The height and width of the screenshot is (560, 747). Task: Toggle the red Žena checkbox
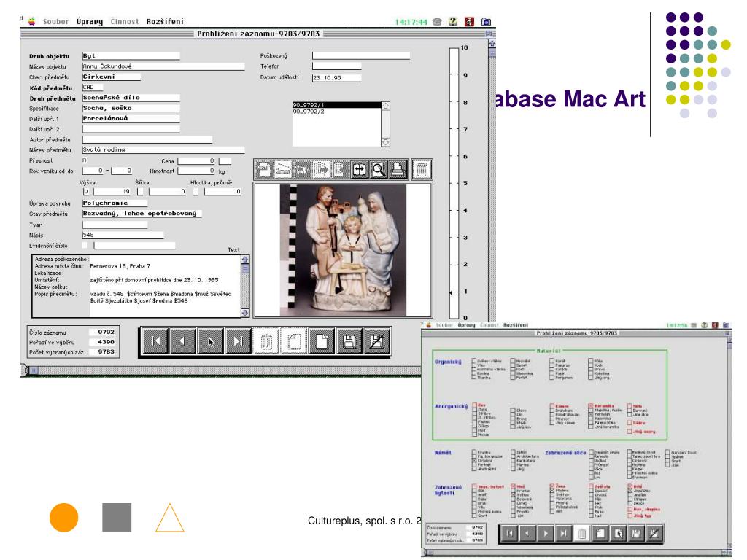tap(552, 486)
